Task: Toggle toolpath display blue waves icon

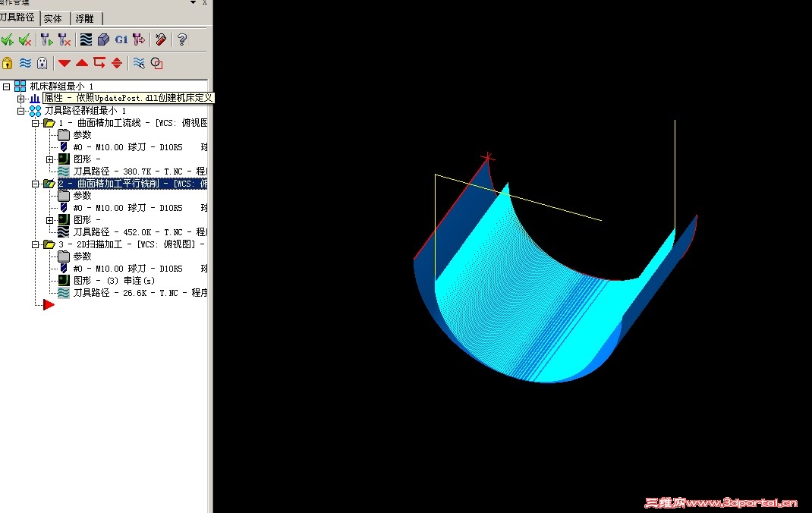Action: pyautogui.click(x=25, y=63)
